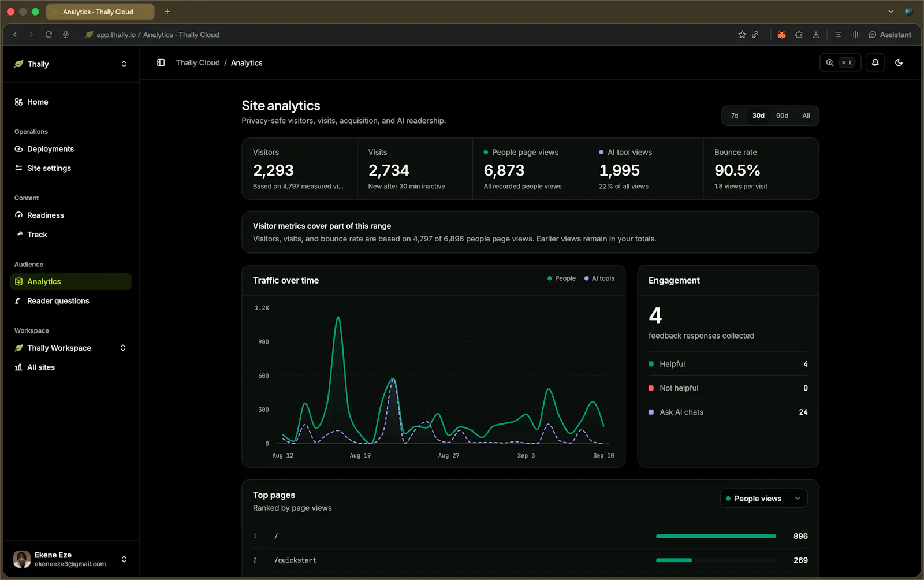Copy page link using the chain icon
Viewport: 924px width, 580px height.
pos(755,35)
